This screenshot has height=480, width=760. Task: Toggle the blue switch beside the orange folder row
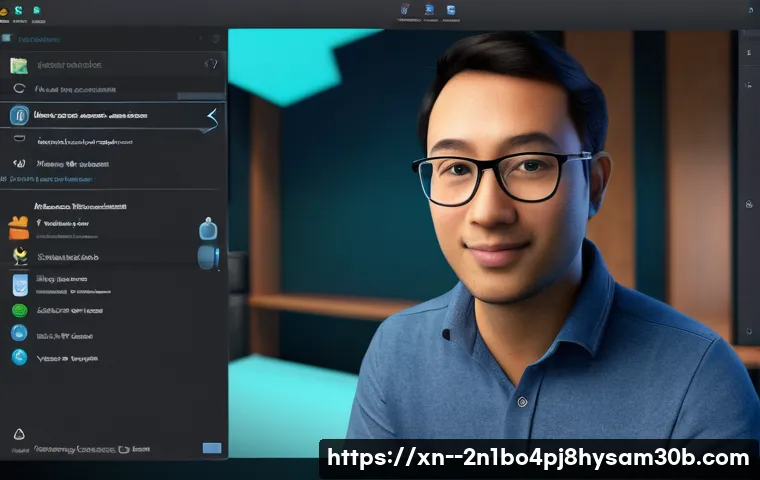click(x=207, y=229)
